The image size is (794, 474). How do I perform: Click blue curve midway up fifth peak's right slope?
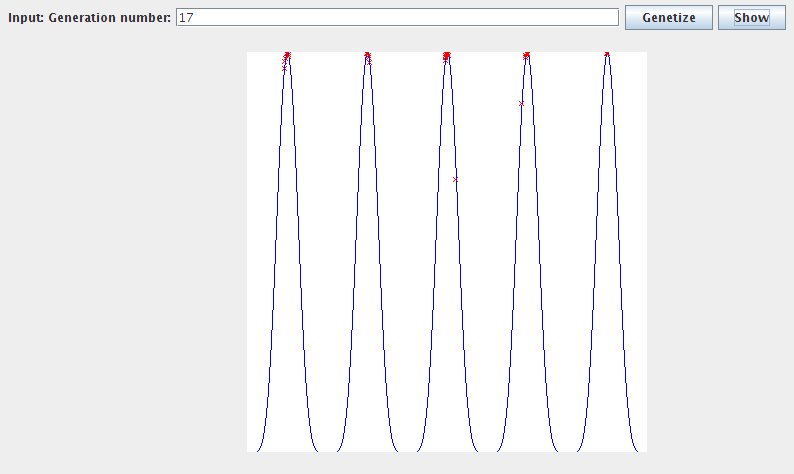621,250
